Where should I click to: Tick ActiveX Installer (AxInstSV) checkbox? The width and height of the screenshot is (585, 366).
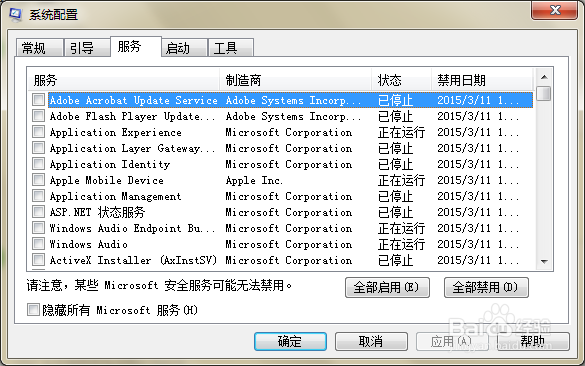click(38, 260)
